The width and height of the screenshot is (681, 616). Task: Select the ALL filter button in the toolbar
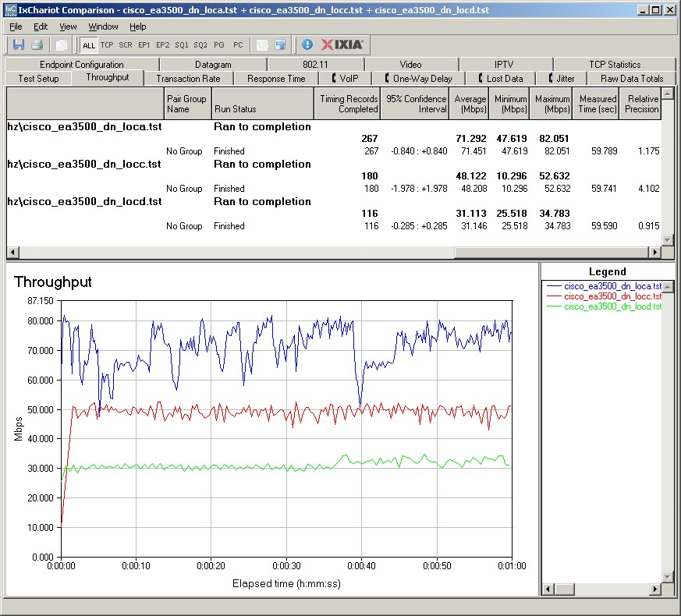tap(89, 45)
